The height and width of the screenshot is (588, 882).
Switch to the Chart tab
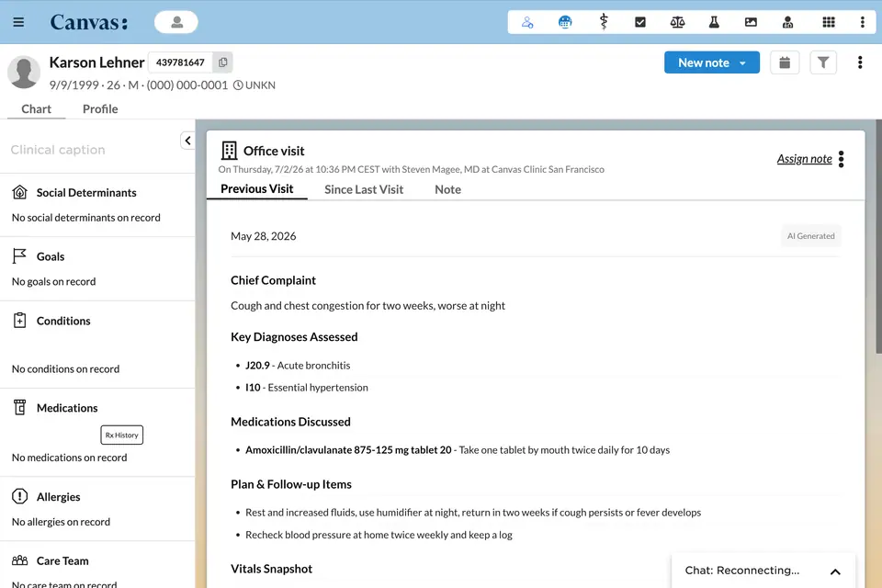click(36, 109)
